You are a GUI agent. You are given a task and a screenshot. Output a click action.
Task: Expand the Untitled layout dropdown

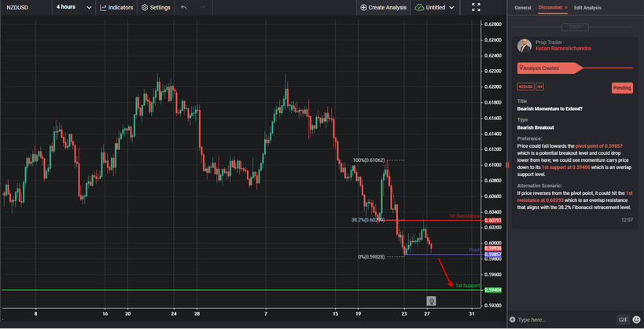(x=452, y=8)
